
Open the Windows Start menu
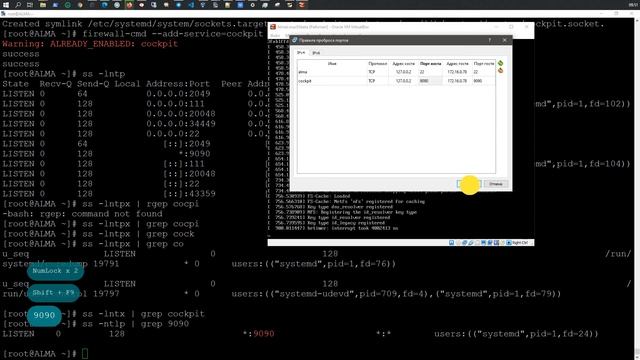tap(6, 5)
